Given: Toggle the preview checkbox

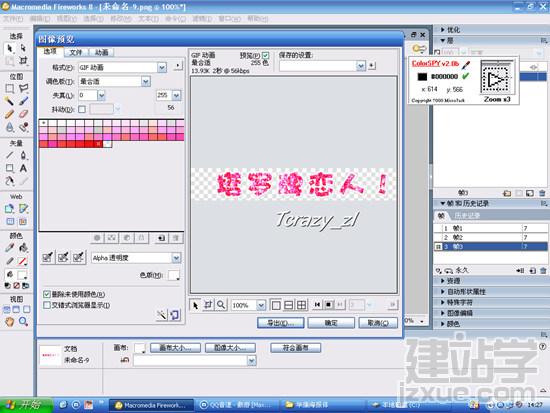Looking at the screenshot, I should 266,55.
